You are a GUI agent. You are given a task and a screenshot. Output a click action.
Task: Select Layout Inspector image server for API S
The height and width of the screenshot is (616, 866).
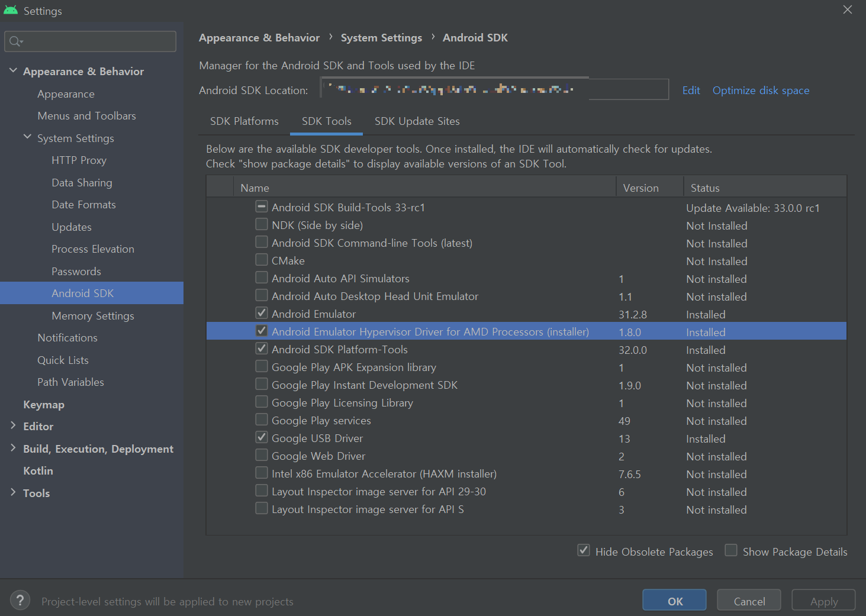pyautogui.click(x=526, y=509)
